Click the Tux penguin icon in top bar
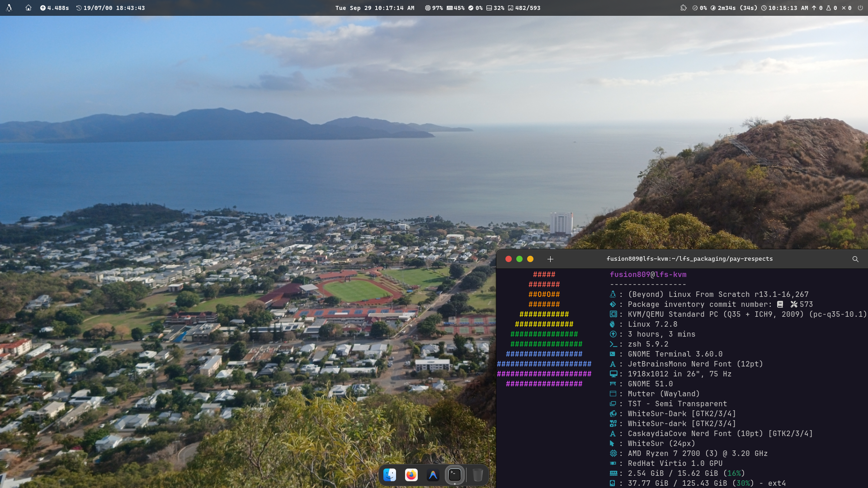Viewport: 868px width, 488px height. click(x=9, y=8)
